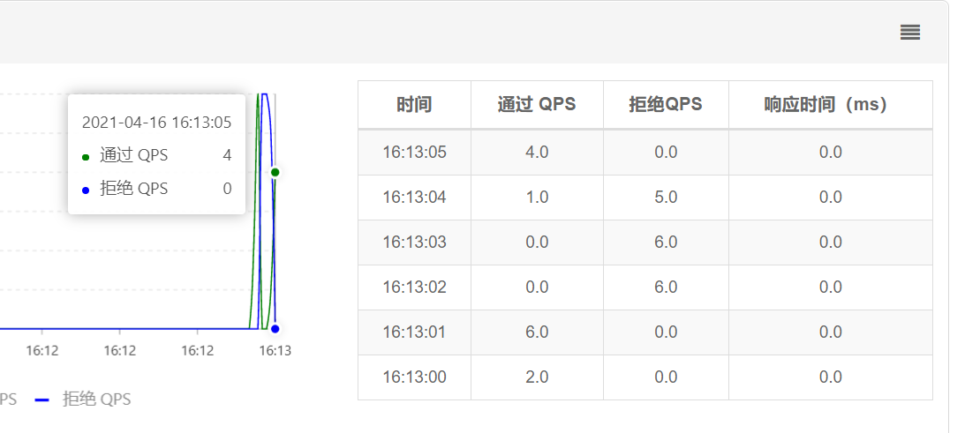Select the 16:13:02 row time cell
This screenshot has width=980, height=433.
(414, 287)
